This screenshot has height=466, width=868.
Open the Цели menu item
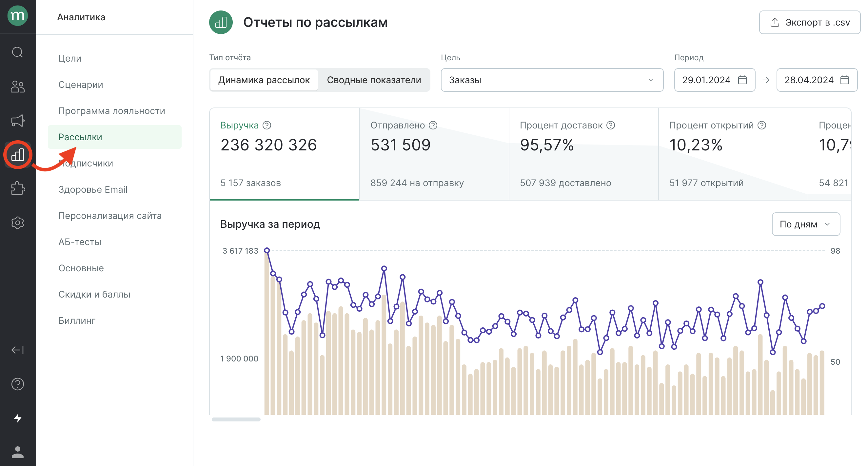click(70, 58)
